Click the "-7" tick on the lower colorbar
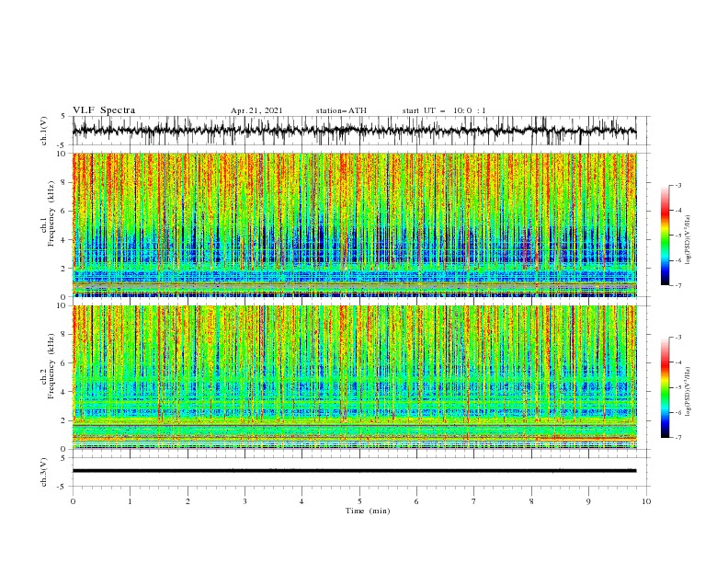This screenshot has height=563, width=728. 678,438
